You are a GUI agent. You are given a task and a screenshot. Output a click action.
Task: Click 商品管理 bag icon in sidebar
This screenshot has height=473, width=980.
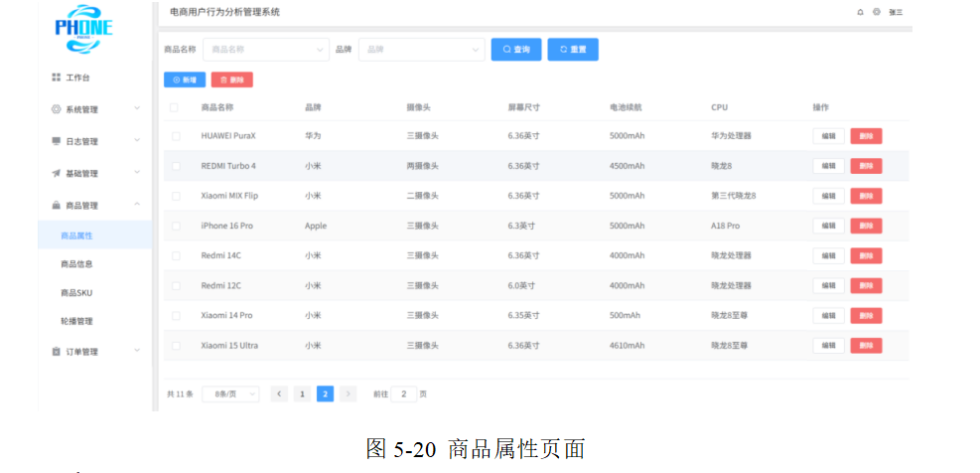[56, 206]
